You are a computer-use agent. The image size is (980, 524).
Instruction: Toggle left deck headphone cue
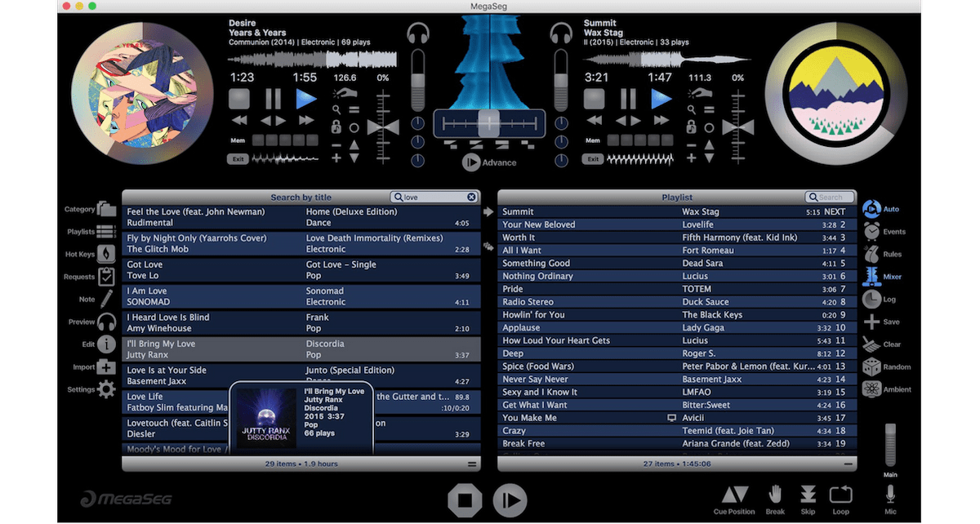click(x=418, y=34)
